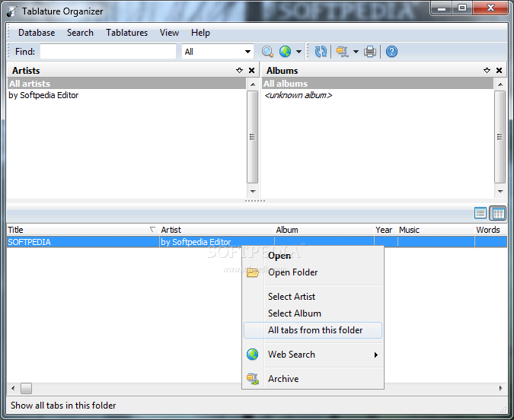
Task: Select 'All artists' in Artists list
Action: point(126,84)
